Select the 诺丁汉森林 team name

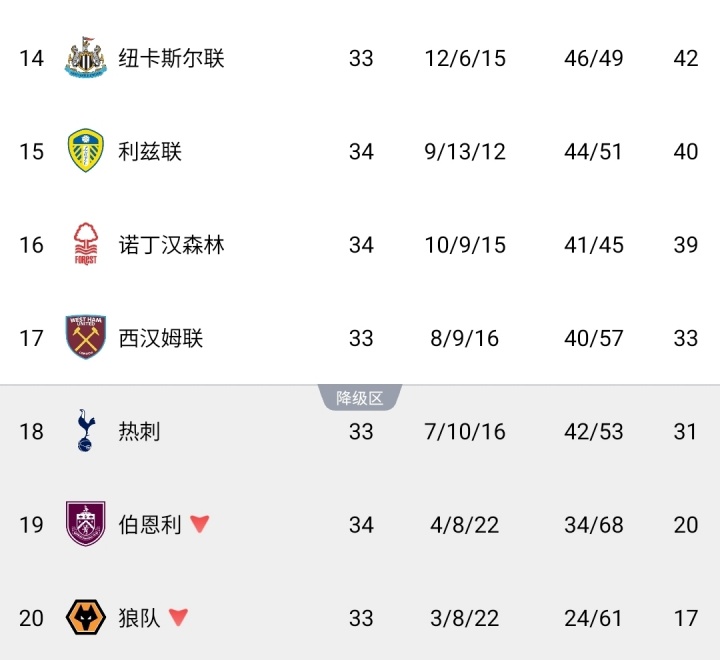point(171,245)
